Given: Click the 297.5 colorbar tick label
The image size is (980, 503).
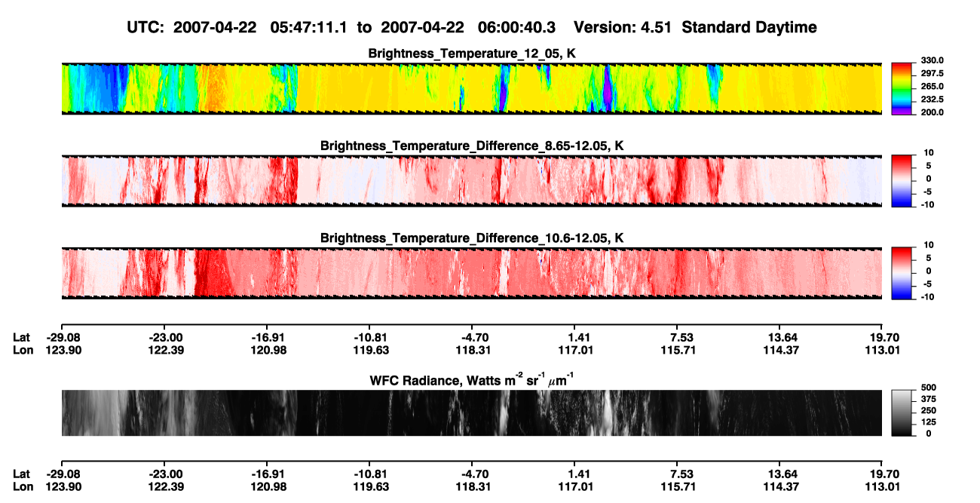Looking at the screenshot, I should (934, 73).
